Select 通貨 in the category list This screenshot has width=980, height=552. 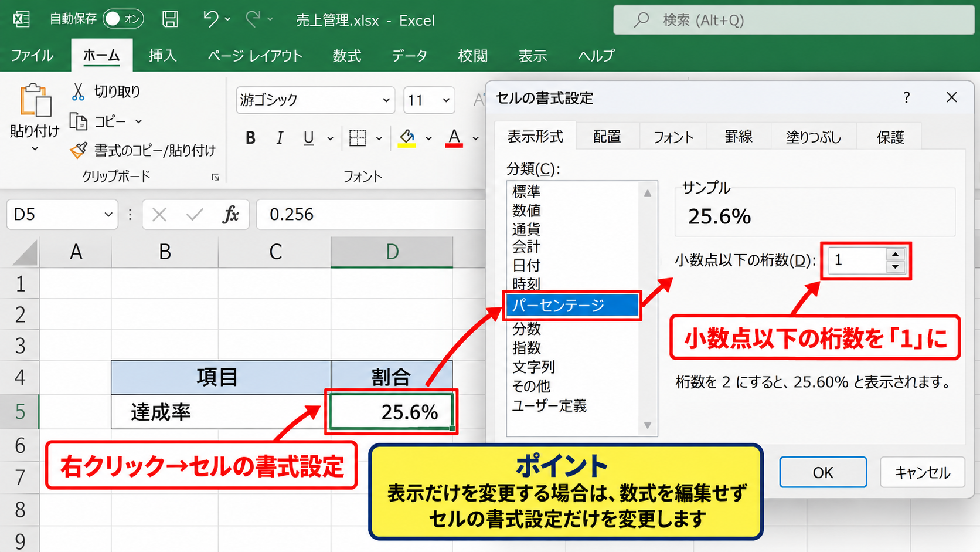(526, 229)
